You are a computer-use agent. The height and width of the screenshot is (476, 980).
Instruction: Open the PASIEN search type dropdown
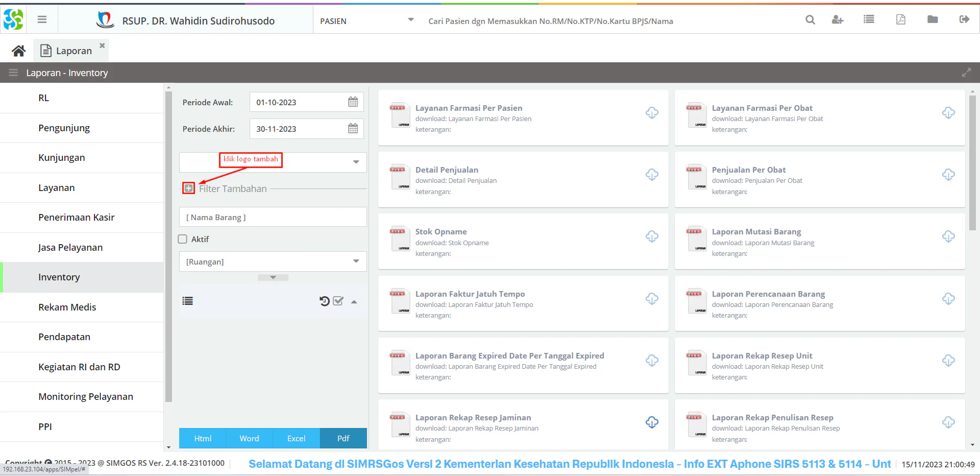[410, 20]
